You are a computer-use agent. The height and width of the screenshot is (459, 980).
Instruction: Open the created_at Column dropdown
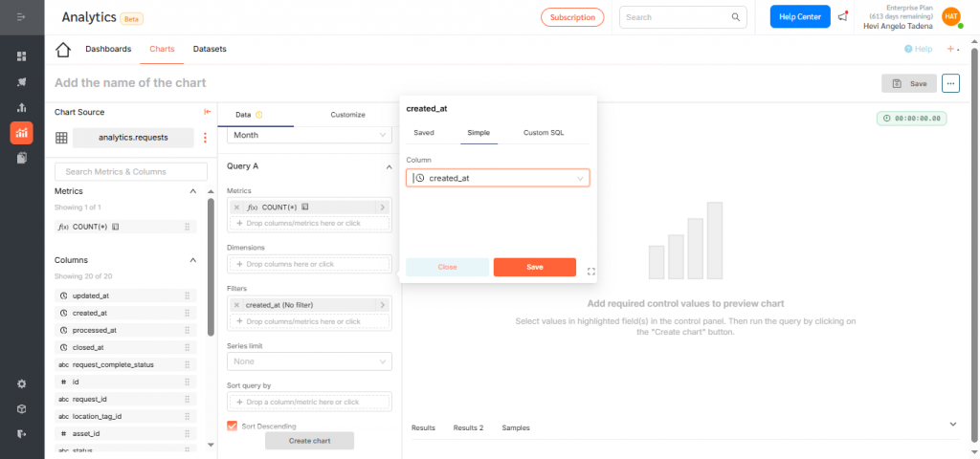click(x=498, y=178)
